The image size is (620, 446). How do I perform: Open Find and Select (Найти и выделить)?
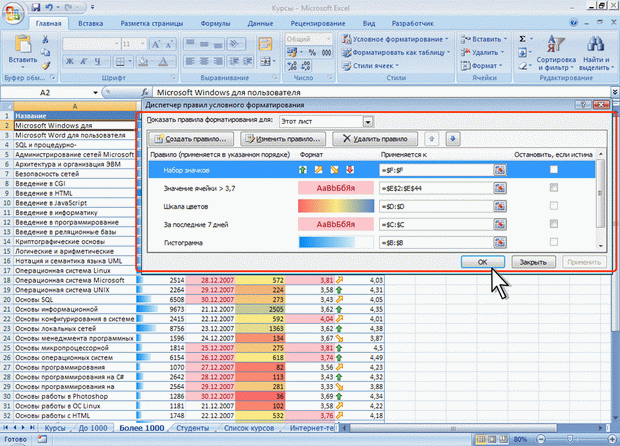(x=596, y=53)
